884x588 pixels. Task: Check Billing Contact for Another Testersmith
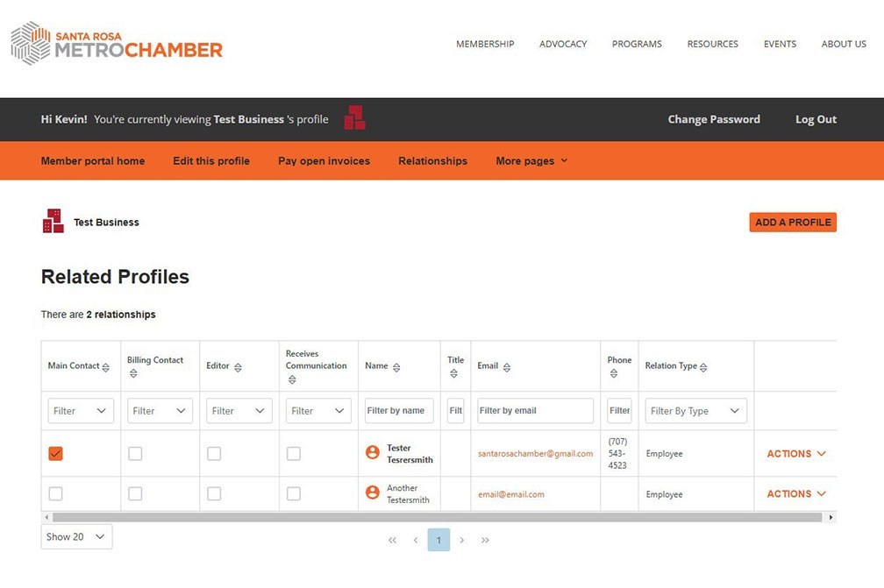(135, 494)
